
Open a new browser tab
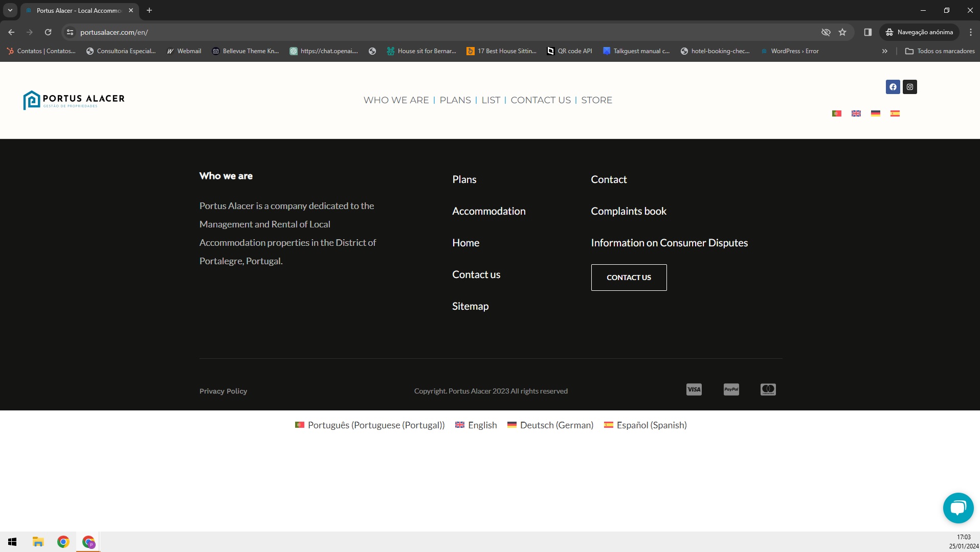149,10
